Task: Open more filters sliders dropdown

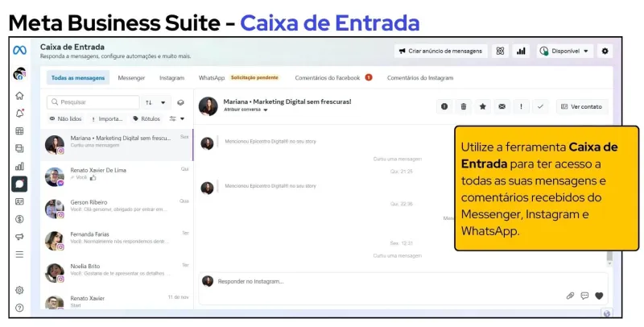Action: tap(177, 118)
